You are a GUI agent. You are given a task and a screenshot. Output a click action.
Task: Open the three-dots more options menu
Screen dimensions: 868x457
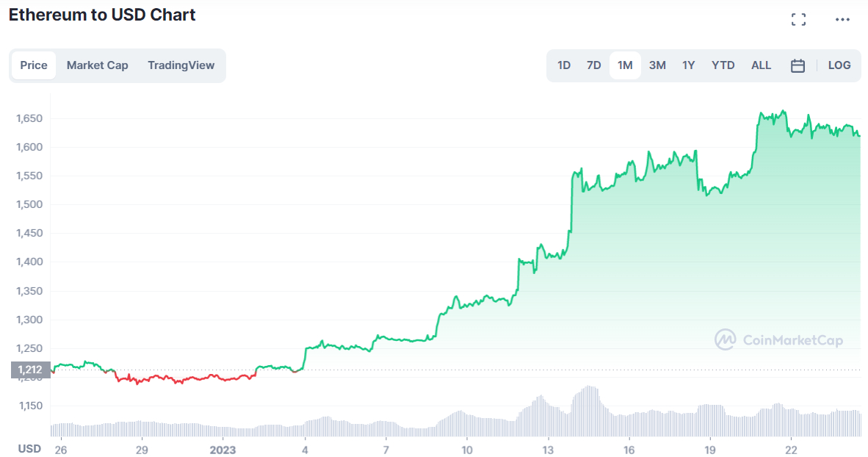842,20
